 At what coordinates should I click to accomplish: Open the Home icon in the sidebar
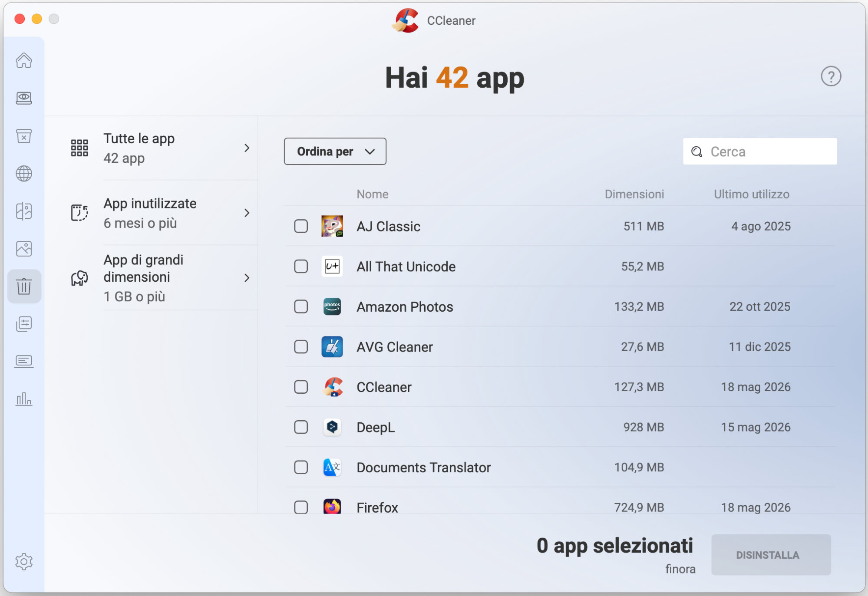point(24,60)
